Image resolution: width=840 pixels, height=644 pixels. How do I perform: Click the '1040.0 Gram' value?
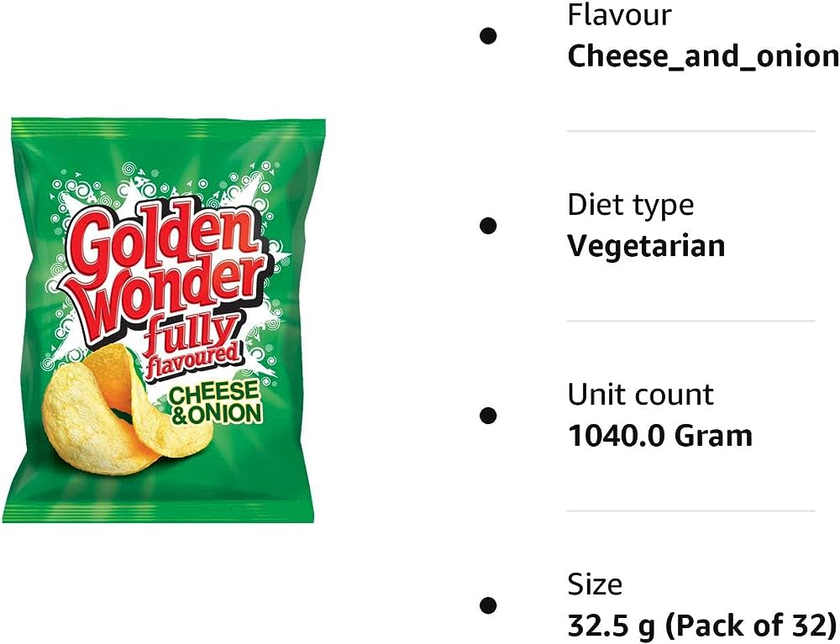[x=660, y=436]
